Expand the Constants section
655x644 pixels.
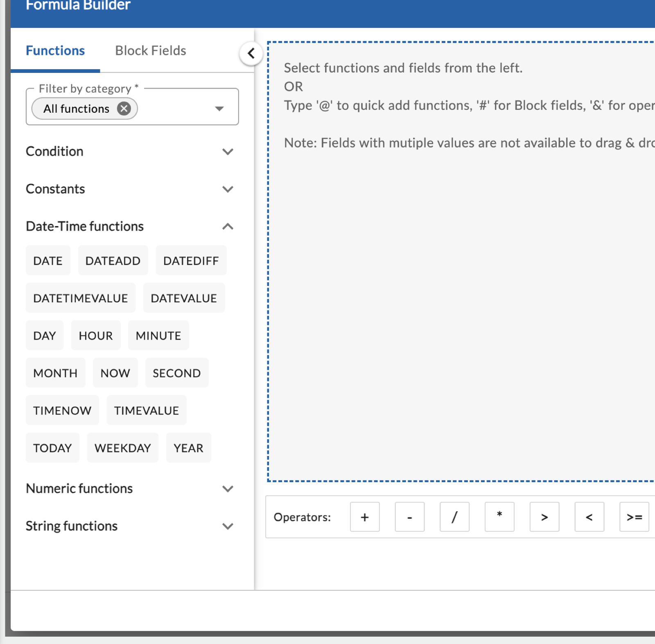[x=130, y=189]
